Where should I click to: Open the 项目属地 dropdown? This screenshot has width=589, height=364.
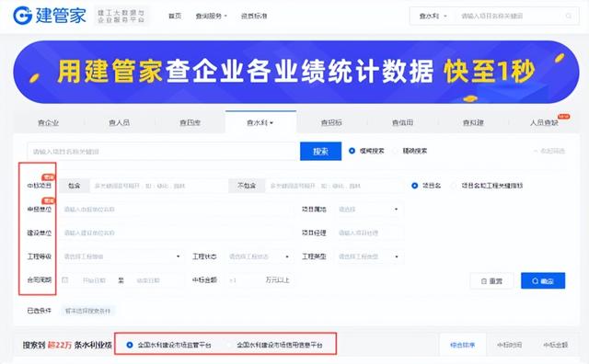[369, 210]
